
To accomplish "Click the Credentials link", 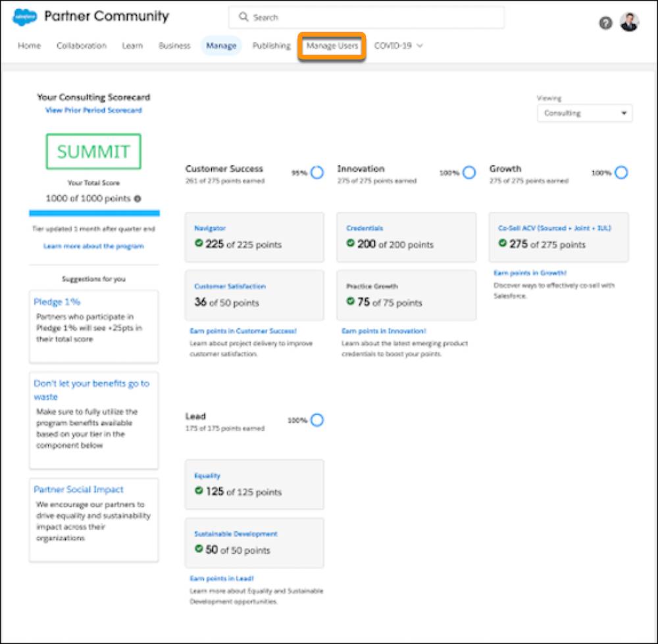I will click(x=365, y=228).
